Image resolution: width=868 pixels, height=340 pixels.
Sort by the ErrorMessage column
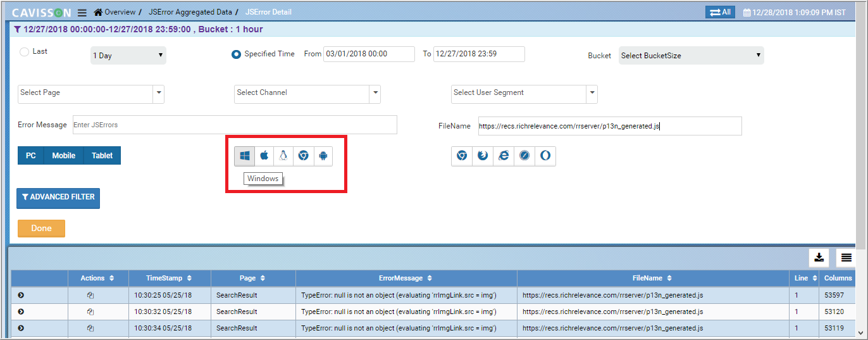pos(406,279)
